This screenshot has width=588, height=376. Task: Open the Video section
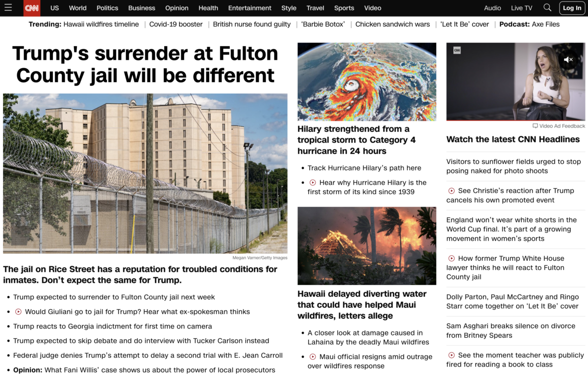[373, 8]
